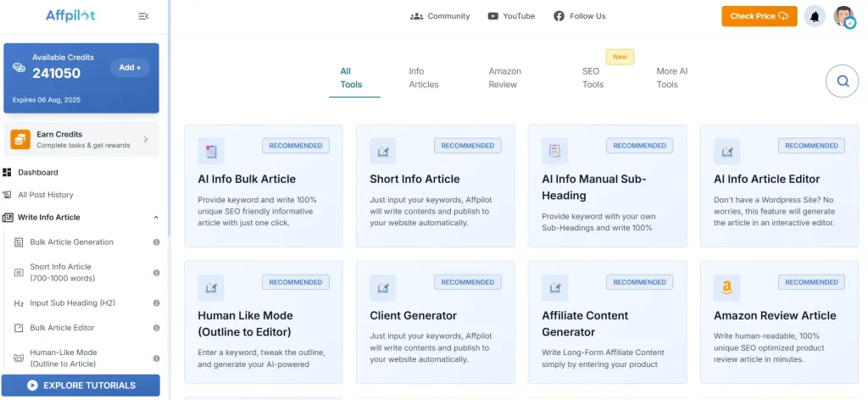Click the Add + credits button
This screenshot has width=868, height=400.
click(130, 68)
